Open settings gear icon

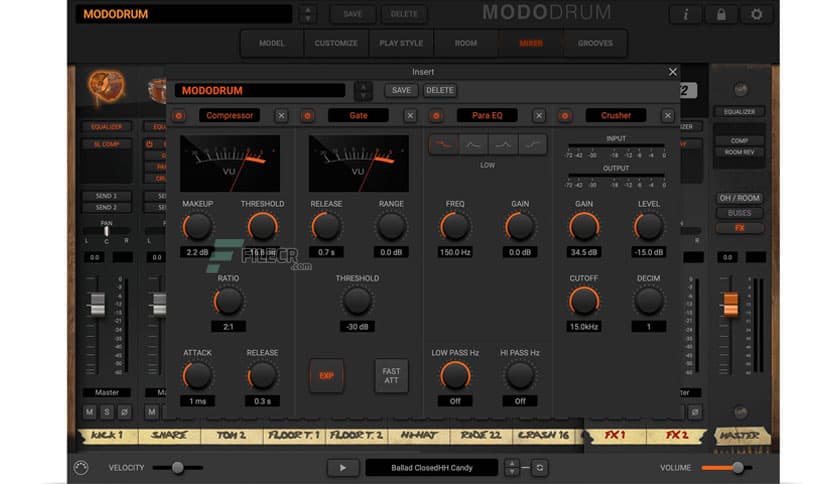pyautogui.click(x=757, y=14)
